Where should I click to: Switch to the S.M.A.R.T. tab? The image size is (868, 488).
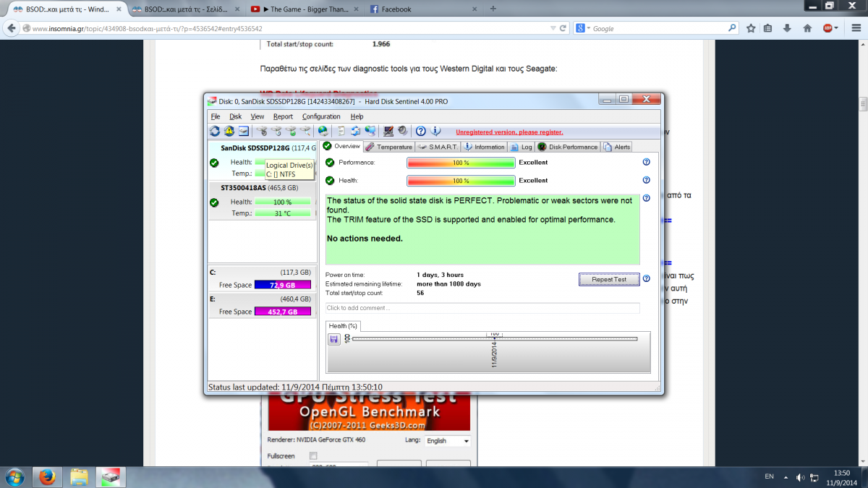(x=438, y=147)
